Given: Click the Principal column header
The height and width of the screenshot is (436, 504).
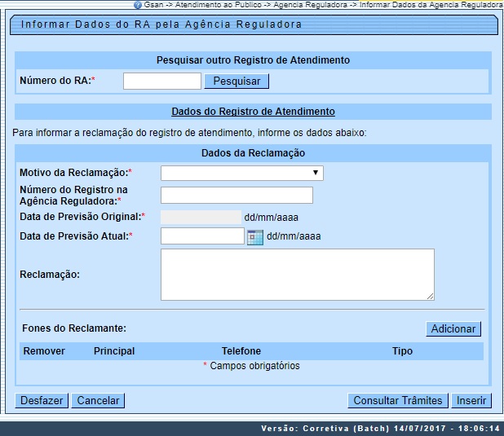Looking at the screenshot, I should click(114, 351).
